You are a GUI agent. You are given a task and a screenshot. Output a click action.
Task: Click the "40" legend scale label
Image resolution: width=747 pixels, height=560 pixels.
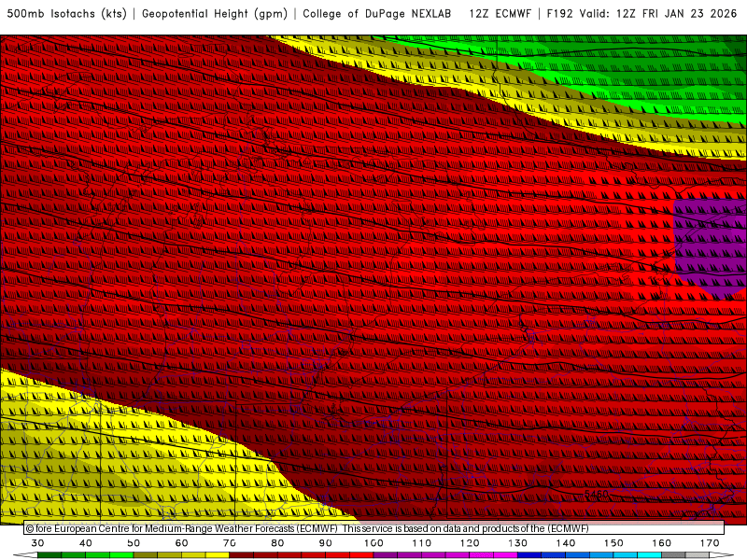pos(86,543)
